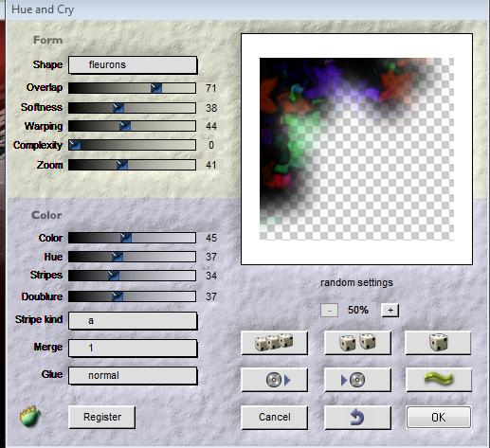Confirm with the OK button

tap(439, 418)
